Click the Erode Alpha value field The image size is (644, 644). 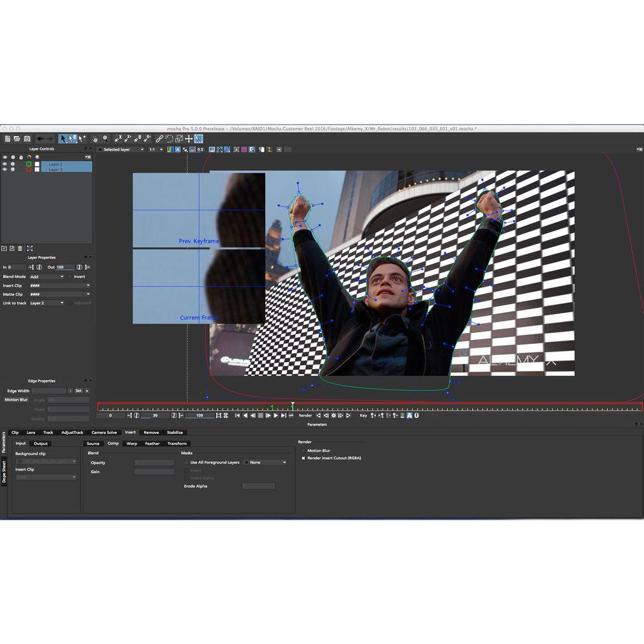point(258,486)
